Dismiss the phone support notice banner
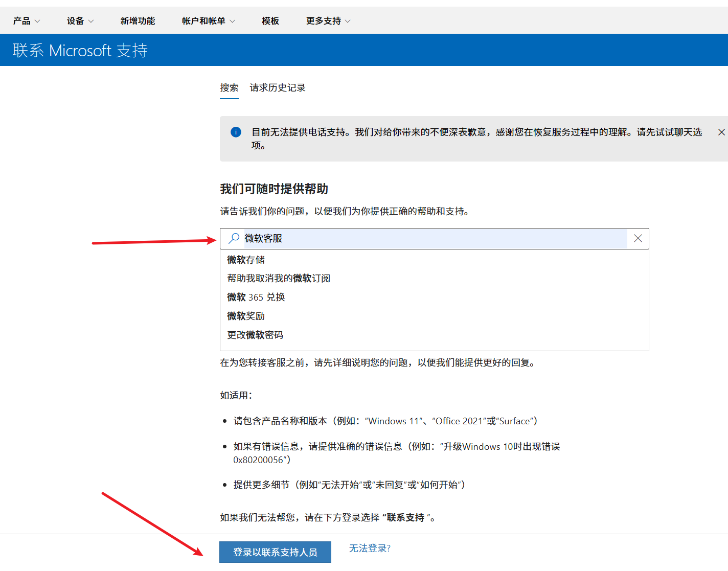728x571 pixels. (x=721, y=132)
